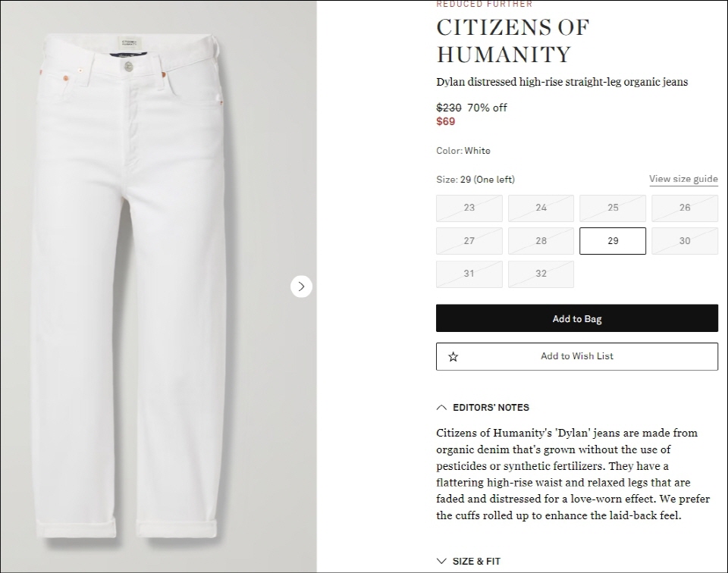This screenshot has width=728, height=573.
Task: Select size 30 option
Action: [684, 241]
